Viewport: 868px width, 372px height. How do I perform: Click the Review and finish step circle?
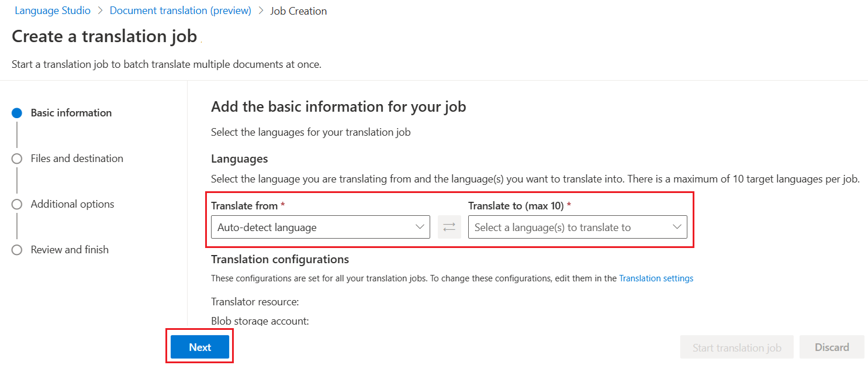[x=17, y=250]
